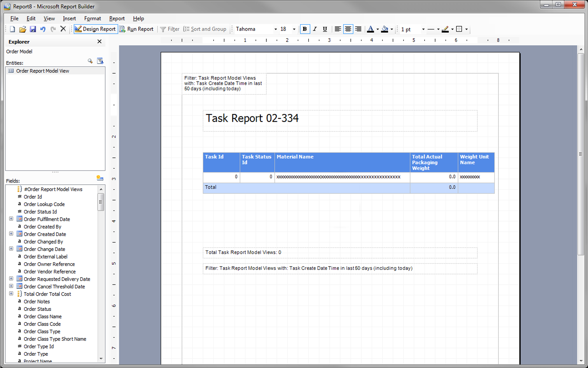Open the Filter dialog
The image size is (588, 368).
coord(170,29)
